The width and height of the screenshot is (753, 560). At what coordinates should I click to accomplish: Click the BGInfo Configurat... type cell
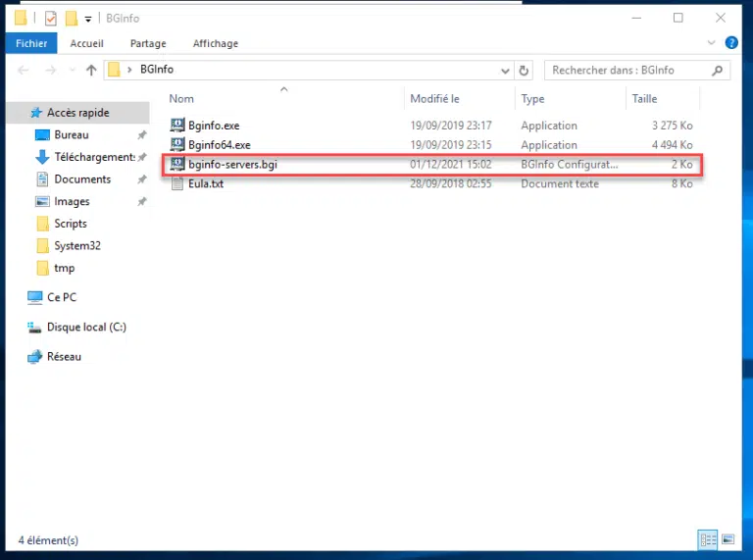coord(569,164)
